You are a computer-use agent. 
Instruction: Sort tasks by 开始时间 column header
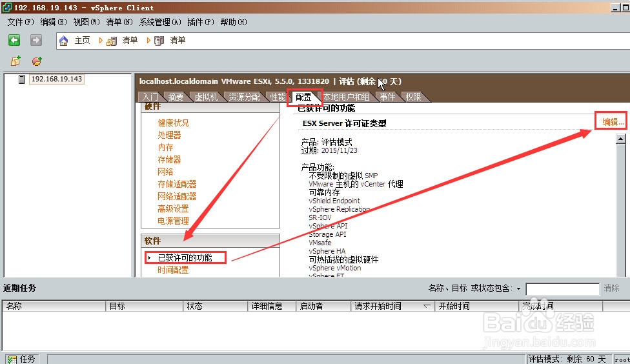(477, 306)
